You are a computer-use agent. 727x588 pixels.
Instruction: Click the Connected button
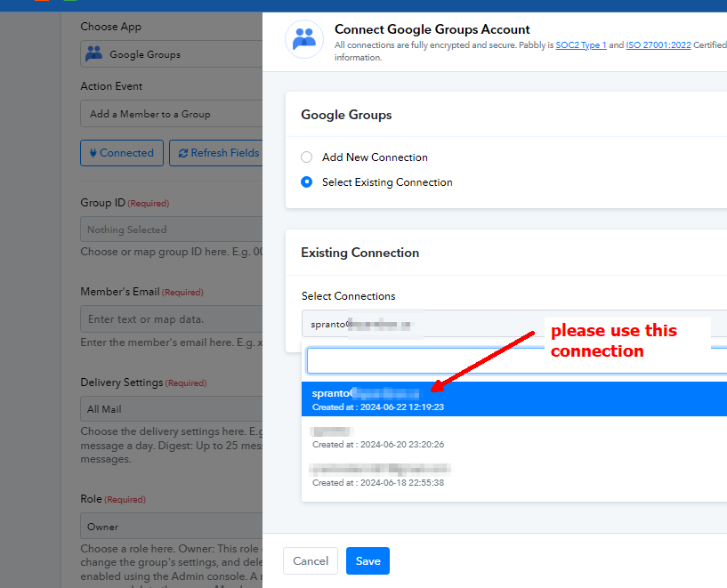(122, 153)
